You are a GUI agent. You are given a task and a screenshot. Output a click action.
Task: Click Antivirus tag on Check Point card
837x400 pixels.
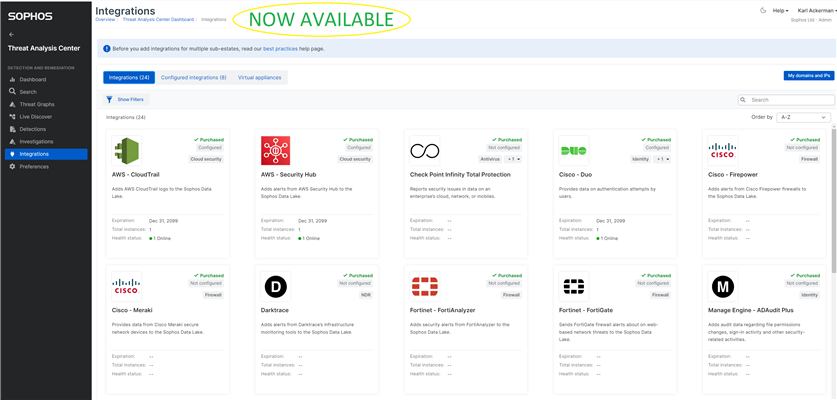click(x=491, y=159)
